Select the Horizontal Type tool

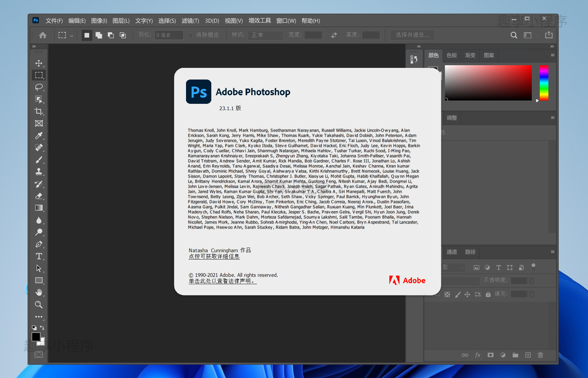[39, 256]
